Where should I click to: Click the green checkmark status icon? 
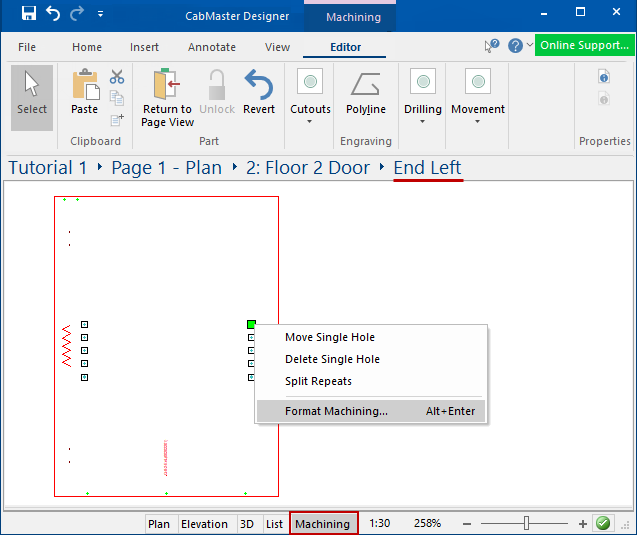(603, 523)
